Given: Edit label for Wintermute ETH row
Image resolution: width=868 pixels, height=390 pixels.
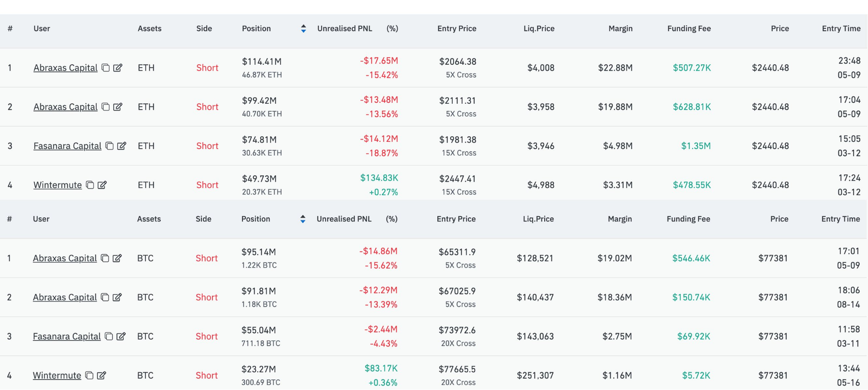Looking at the screenshot, I should [102, 185].
